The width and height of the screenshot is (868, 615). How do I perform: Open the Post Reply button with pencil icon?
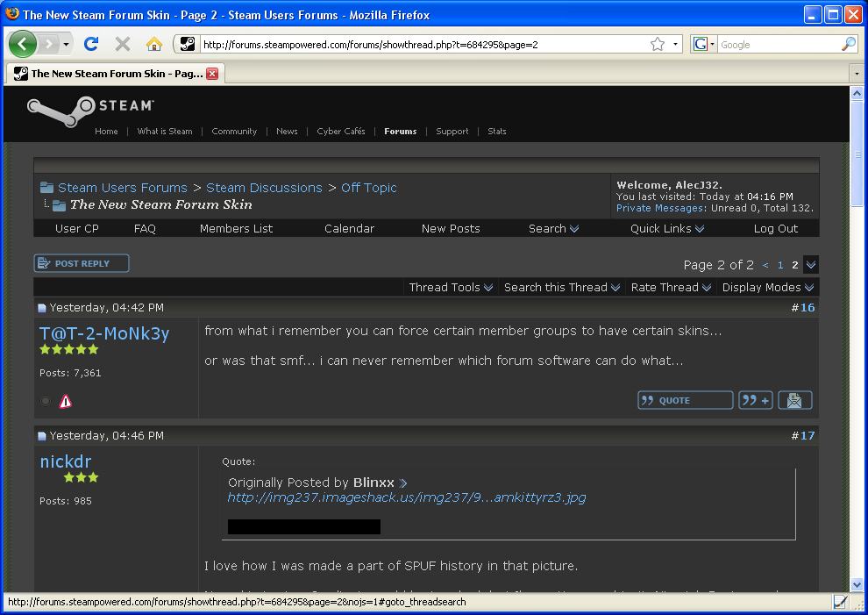81,262
